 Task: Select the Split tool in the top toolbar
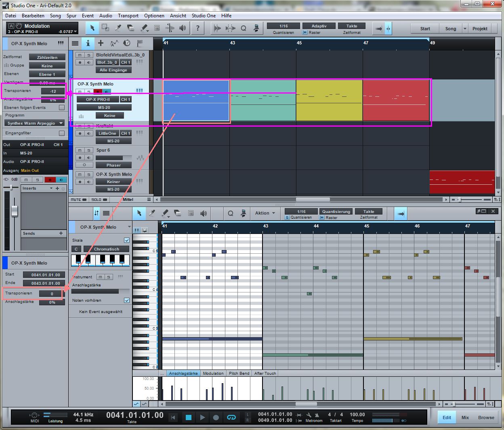(118, 28)
